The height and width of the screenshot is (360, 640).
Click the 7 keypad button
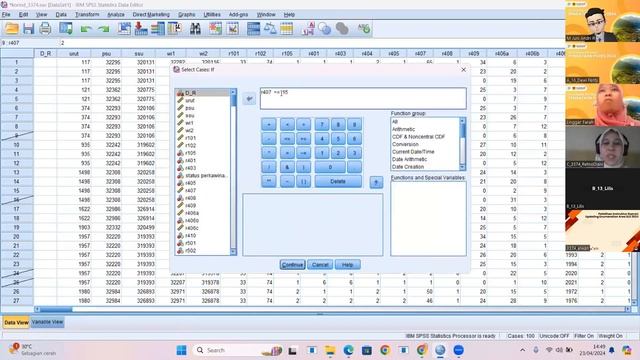tap(322, 124)
